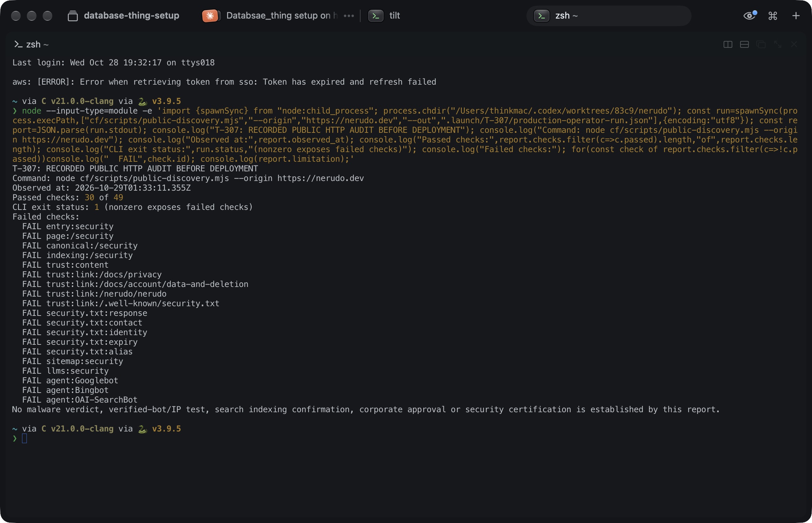
Task: Click the cursor at the empty prompt
Action: pos(24,438)
